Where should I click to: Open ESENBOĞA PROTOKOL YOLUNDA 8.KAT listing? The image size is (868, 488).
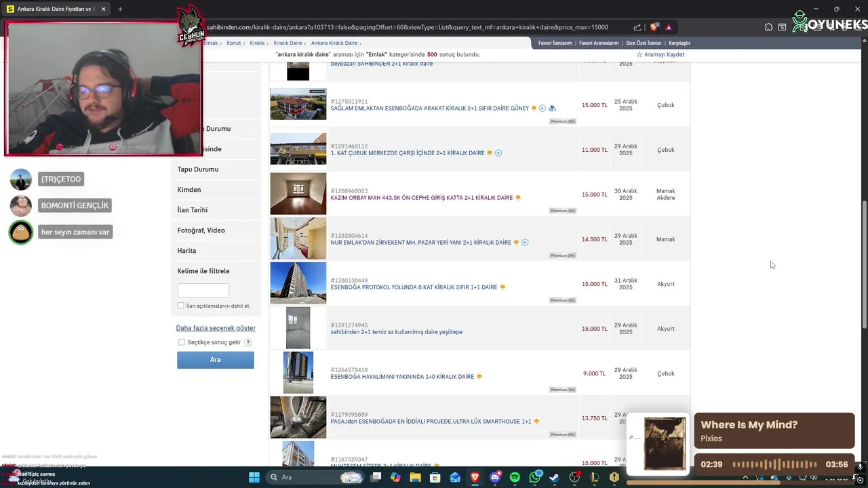click(x=414, y=287)
